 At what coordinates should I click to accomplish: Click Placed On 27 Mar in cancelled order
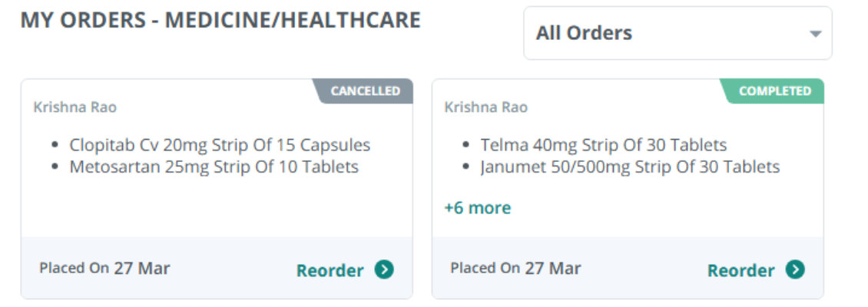(104, 269)
